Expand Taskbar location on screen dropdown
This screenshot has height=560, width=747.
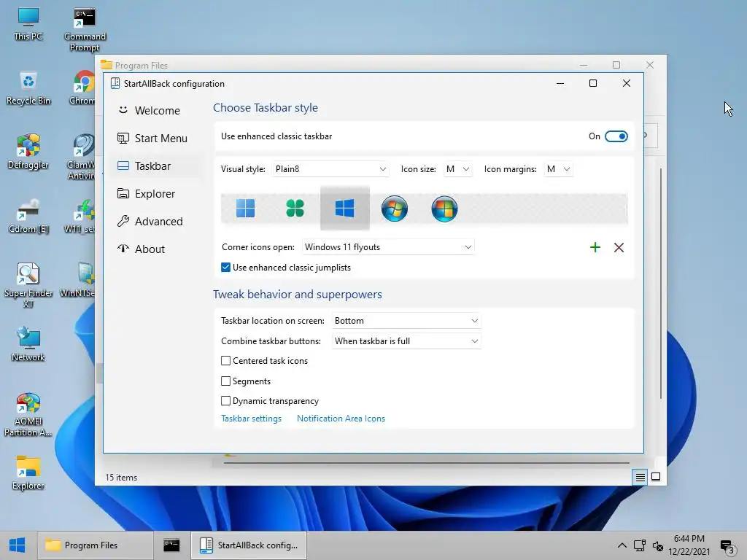(x=406, y=321)
